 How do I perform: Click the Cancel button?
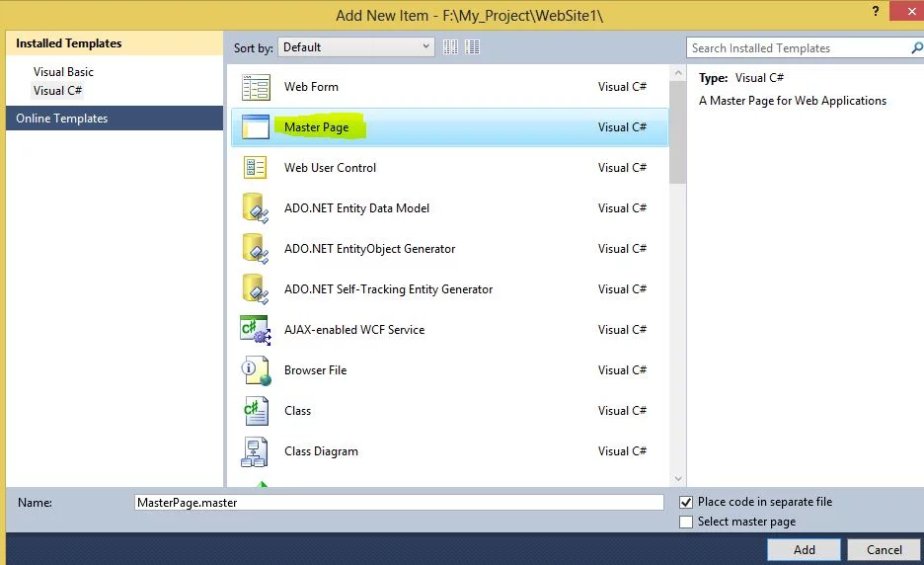[884, 550]
